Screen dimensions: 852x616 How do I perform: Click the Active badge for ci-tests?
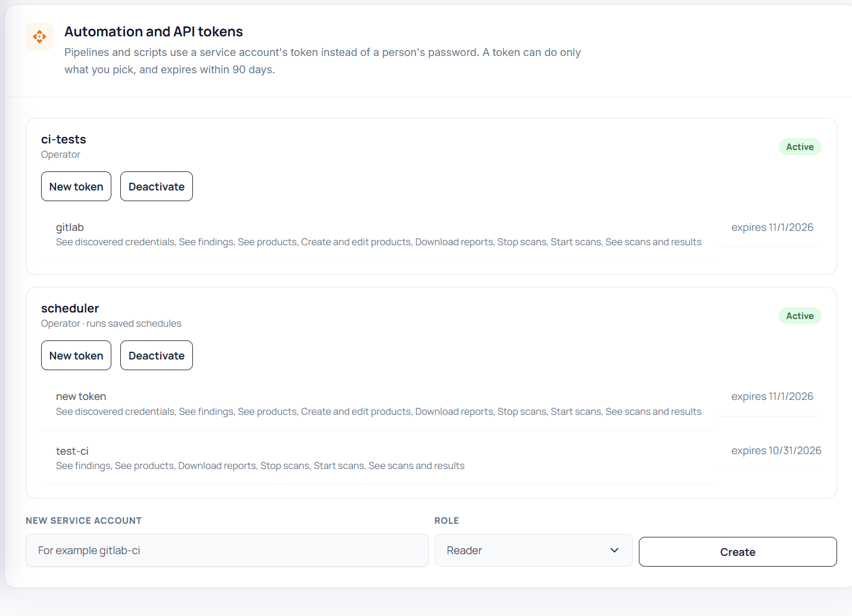[800, 147]
